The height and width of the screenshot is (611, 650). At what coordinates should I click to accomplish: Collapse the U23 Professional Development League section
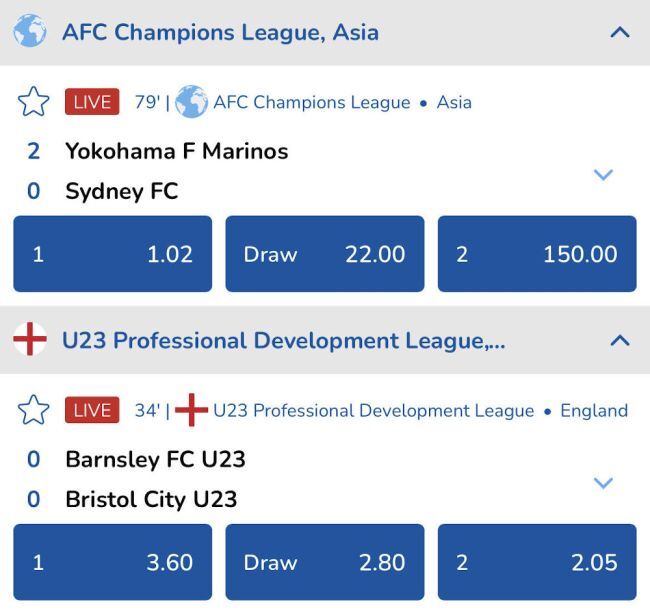(619, 340)
